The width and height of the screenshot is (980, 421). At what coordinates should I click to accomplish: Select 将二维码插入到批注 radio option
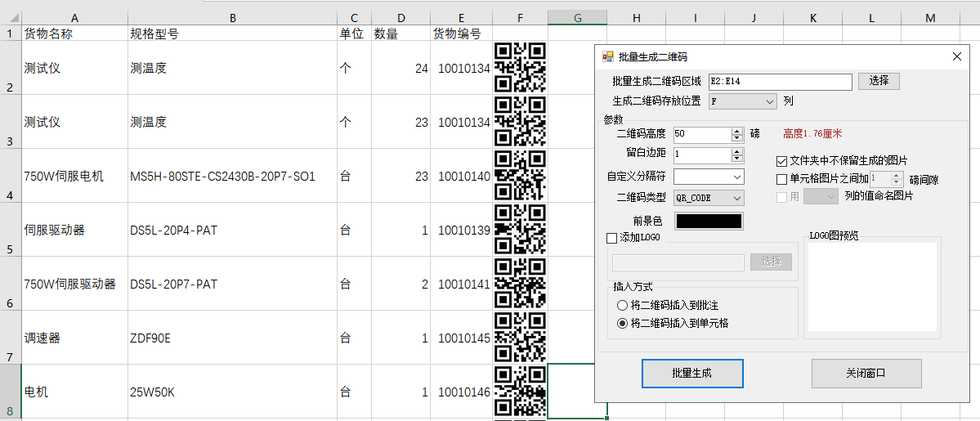(621, 306)
